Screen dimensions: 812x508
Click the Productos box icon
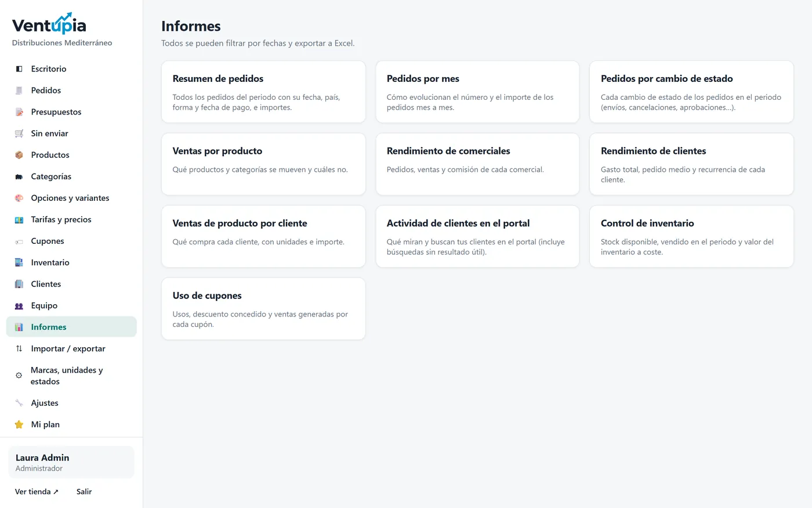tap(19, 155)
